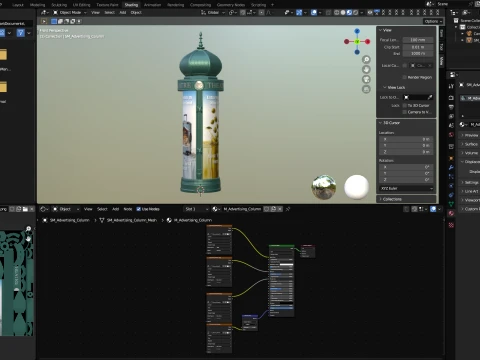Select the Material Output node

(308, 251)
